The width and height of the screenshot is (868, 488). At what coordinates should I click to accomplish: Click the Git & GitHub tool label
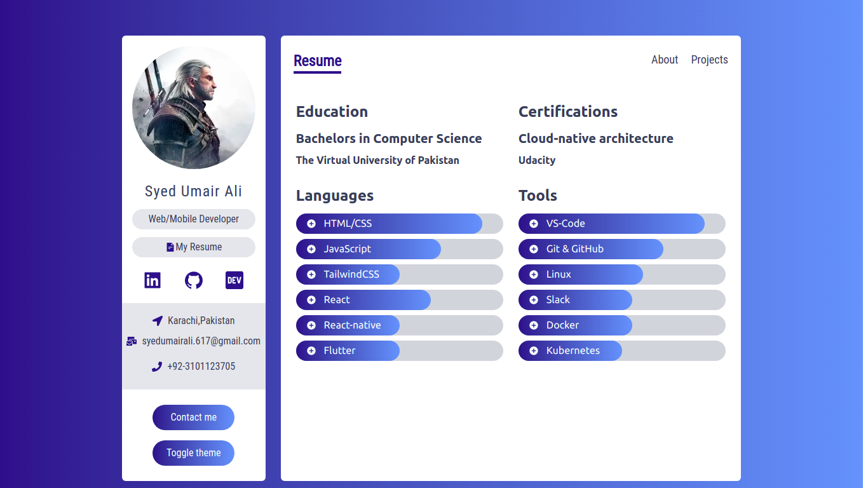[575, 249]
